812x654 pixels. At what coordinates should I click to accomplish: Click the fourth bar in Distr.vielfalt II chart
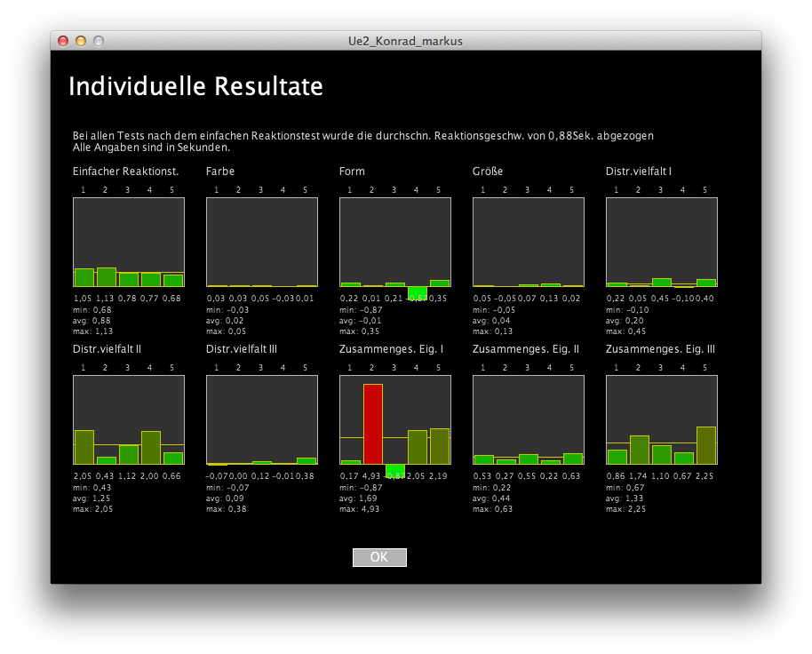point(151,447)
